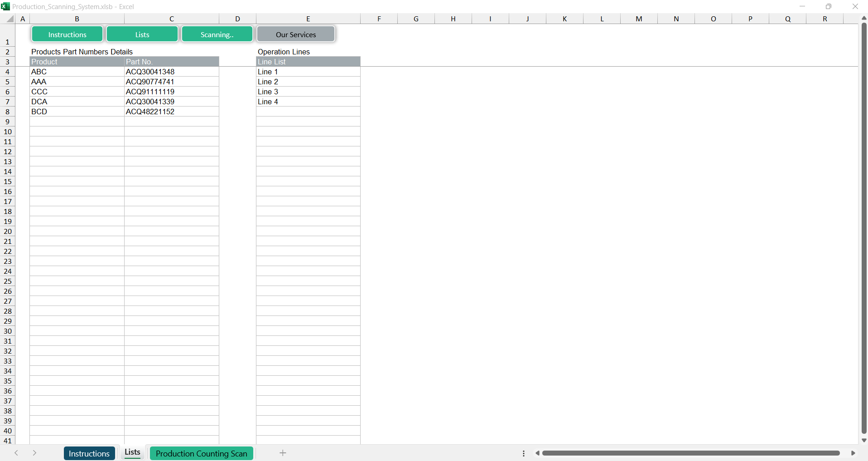The height and width of the screenshot is (461, 868).
Task: Click the tab bar resize dots handle
Action: click(524, 453)
